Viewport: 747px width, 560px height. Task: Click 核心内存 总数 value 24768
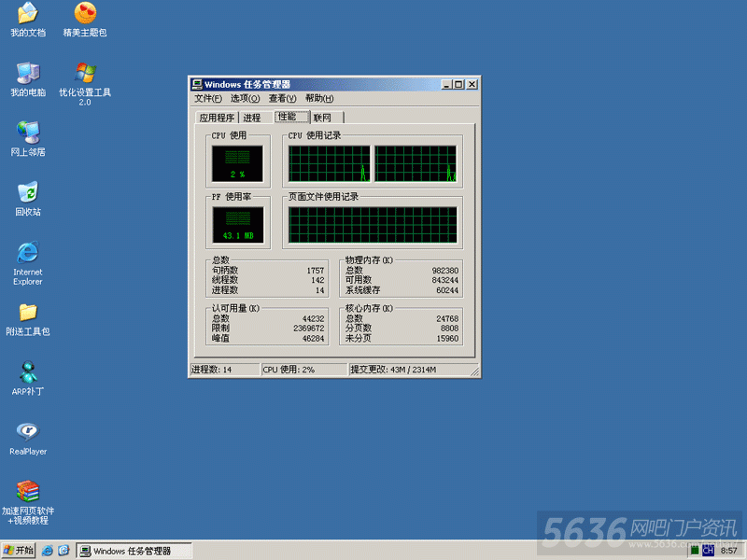pyautogui.click(x=447, y=318)
